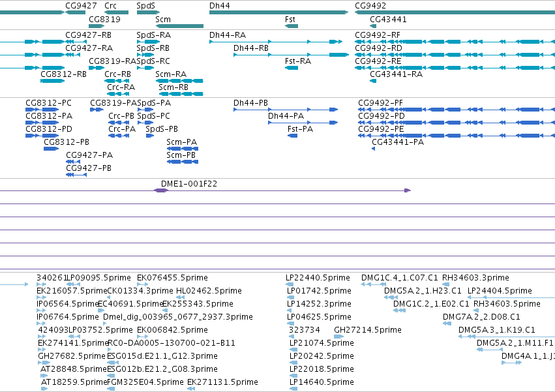This screenshot has width=555, height=392.
Task: Select protein SpdS-PB
Action: coord(150,136)
